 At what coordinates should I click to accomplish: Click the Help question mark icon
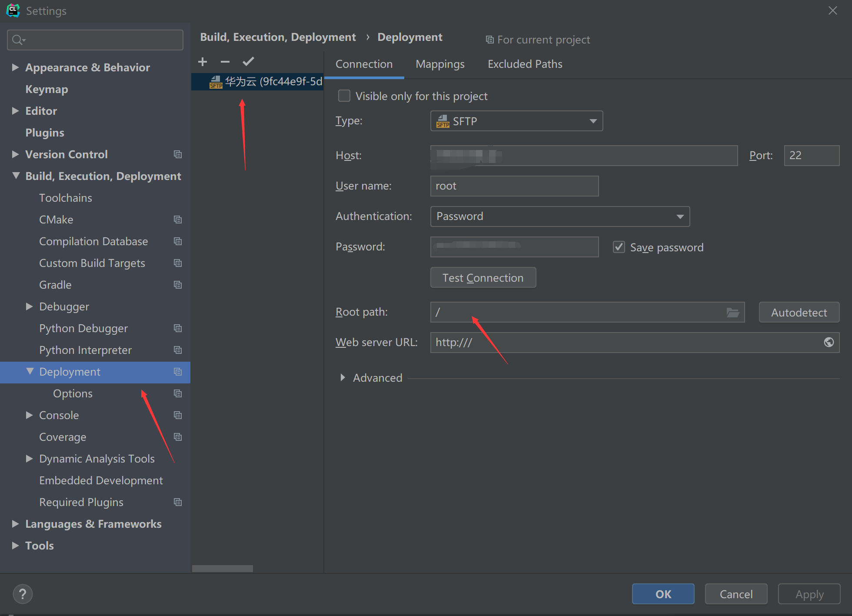click(x=23, y=593)
